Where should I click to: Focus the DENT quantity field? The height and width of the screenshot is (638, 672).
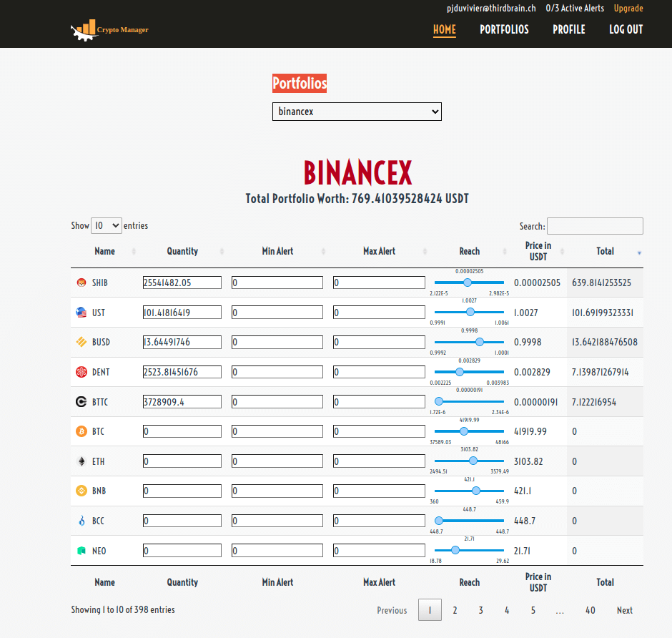[x=182, y=372]
